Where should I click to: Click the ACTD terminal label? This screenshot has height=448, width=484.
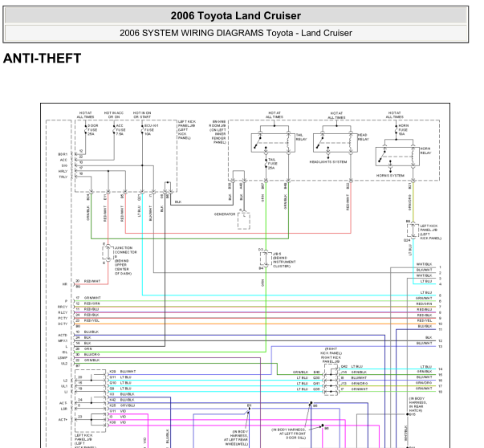(x=63, y=335)
